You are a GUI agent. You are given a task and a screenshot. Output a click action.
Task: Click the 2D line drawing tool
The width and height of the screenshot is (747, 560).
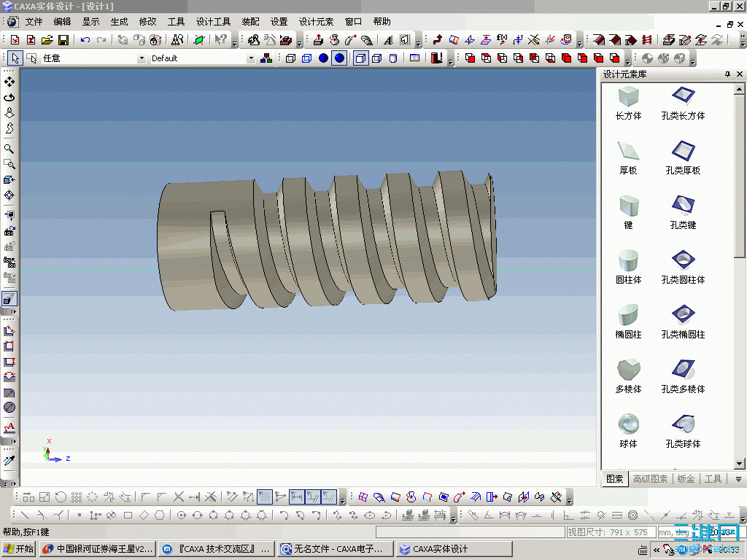tap(25, 516)
